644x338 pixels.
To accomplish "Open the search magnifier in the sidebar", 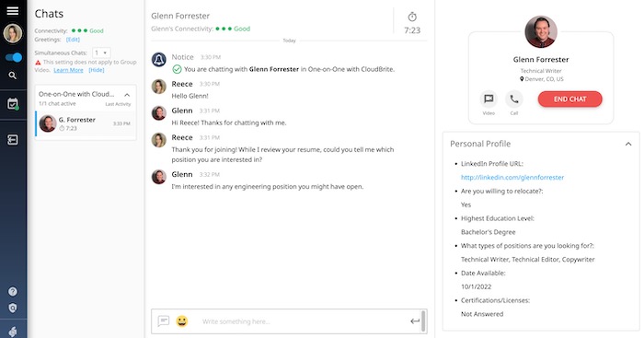I will tap(13, 76).
